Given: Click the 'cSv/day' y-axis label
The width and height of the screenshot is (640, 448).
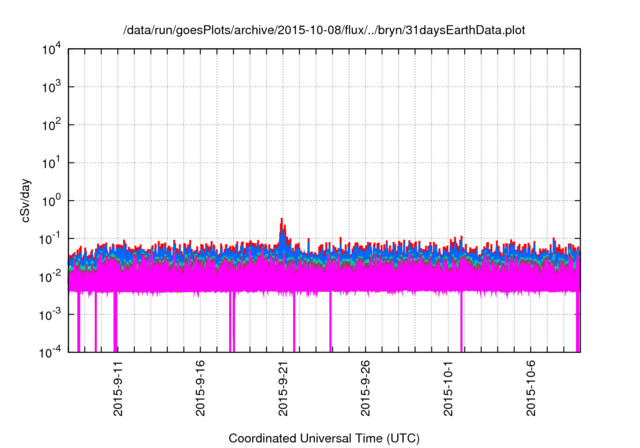Looking at the screenshot, I should click(x=26, y=200).
